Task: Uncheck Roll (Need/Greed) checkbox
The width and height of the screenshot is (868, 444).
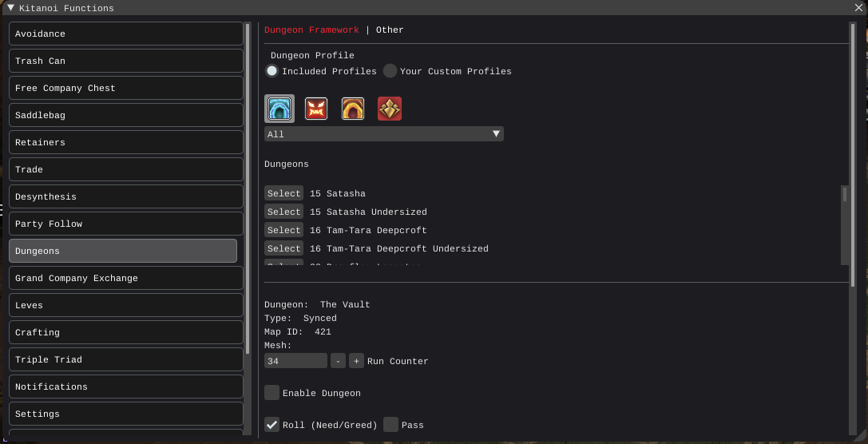Action: pos(272,425)
